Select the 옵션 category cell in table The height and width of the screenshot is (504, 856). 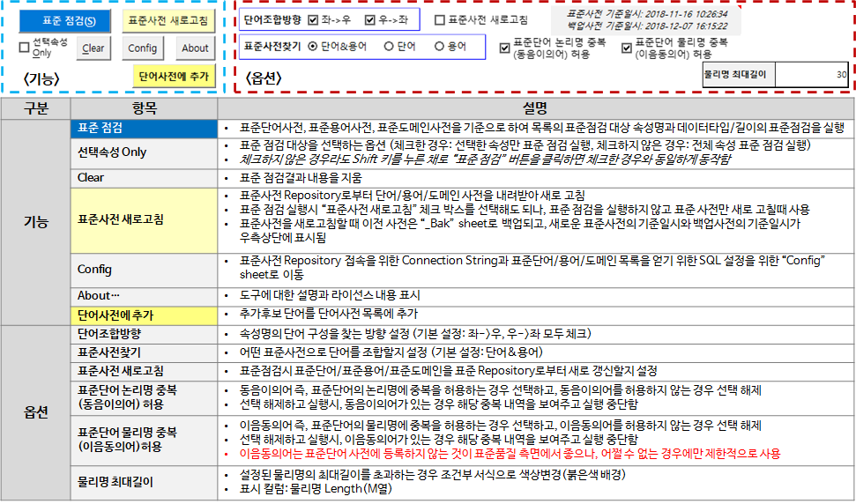[x=35, y=413]
